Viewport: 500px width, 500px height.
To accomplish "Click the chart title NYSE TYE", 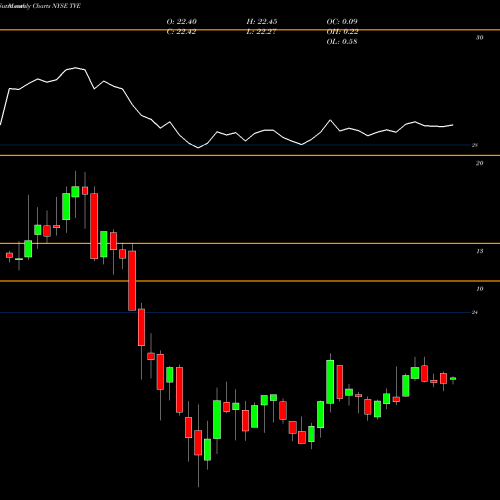I will 67,6.
